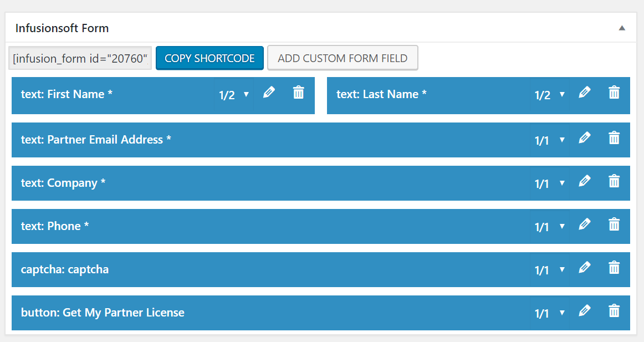Edit the Get My Partner License button
The image size is (644, 342).
coord(584,311)
